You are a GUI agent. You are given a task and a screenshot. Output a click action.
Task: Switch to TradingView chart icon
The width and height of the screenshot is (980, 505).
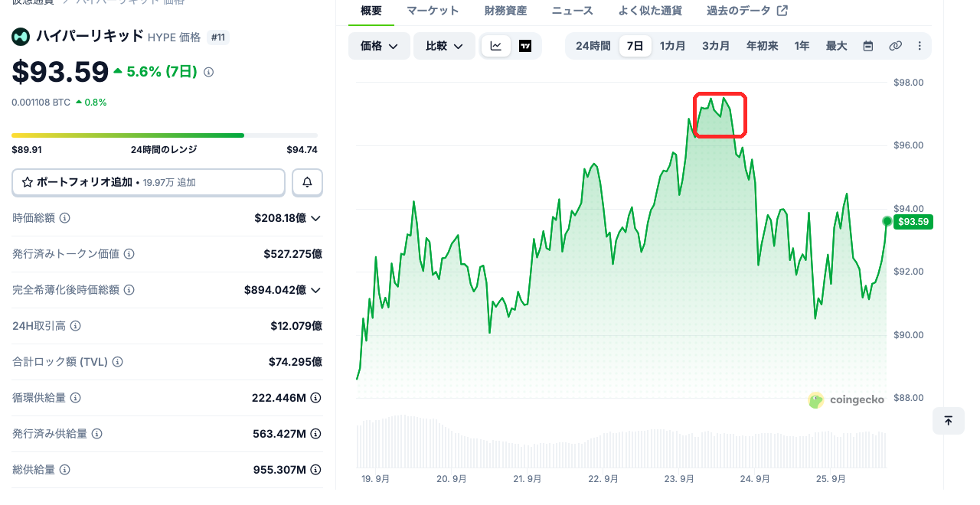pyautogui.click(x=525, y=46)
